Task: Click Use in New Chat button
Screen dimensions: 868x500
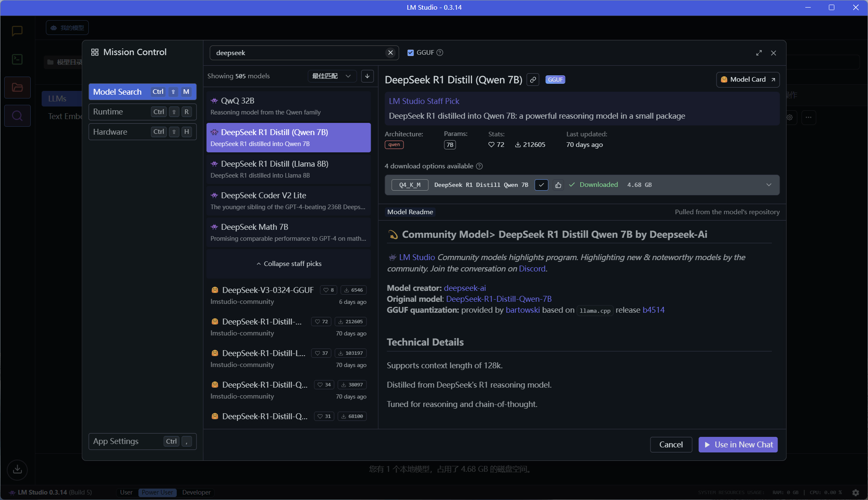Action: 738,445
